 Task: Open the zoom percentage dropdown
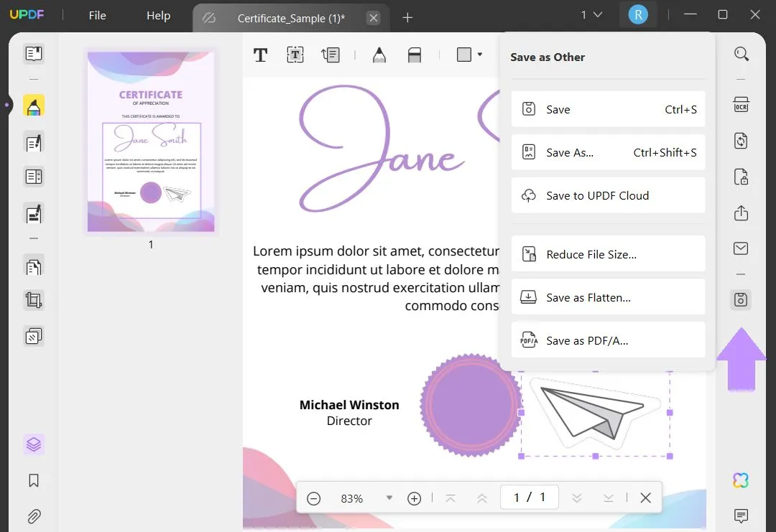pos(389,498)
